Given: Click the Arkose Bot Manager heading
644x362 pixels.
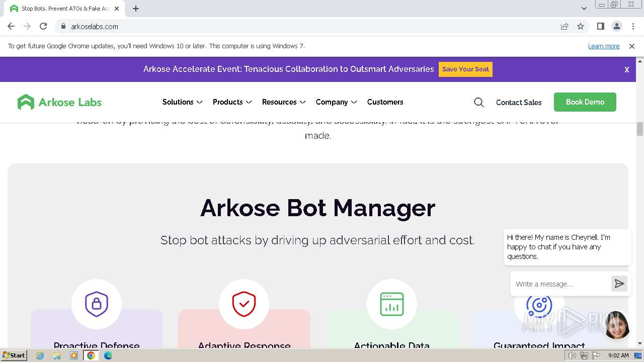Looking at the screenshot, I should click(318, 208).
